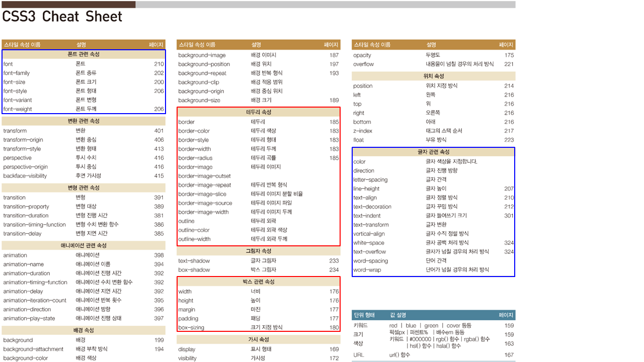
Task: Click the "url() 함수" value description
Action: 399,355
